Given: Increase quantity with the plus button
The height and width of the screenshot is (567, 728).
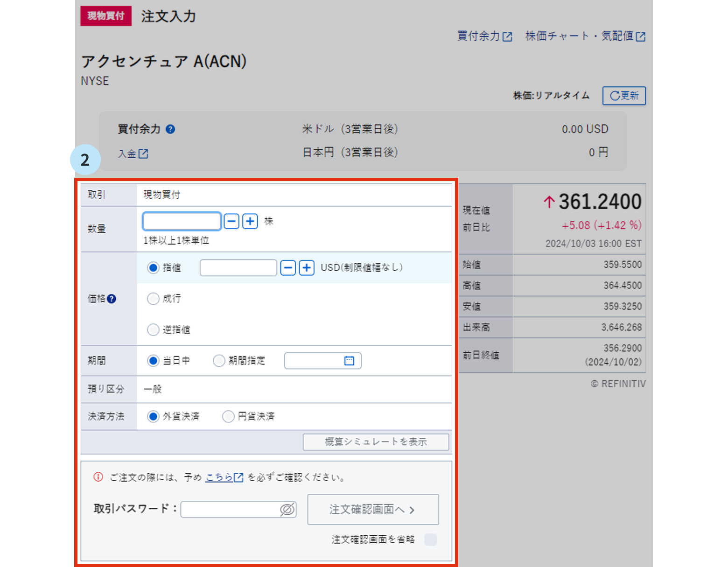Looking at the screenshot, I should (250, 221).
